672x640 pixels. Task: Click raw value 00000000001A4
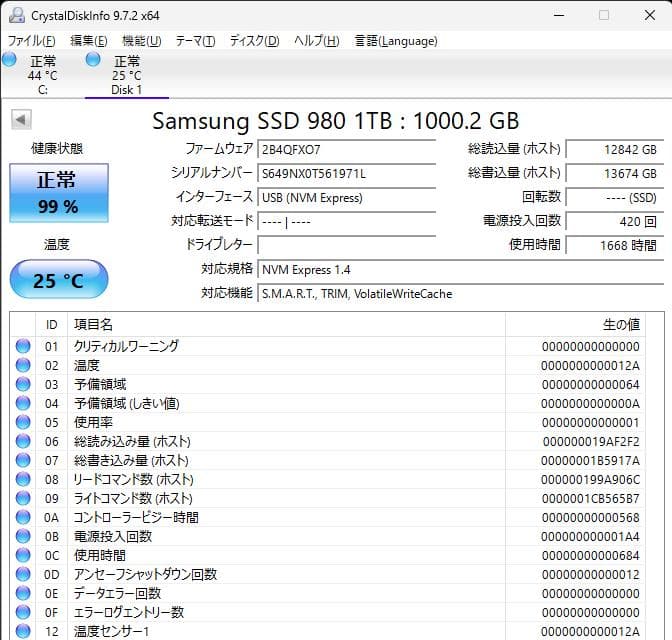(x=590, y=537)
